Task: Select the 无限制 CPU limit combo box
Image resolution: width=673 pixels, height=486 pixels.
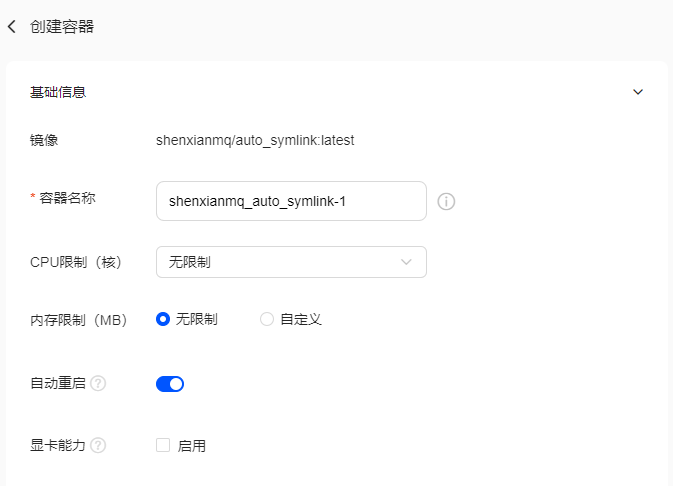Action: pos(291,262)
